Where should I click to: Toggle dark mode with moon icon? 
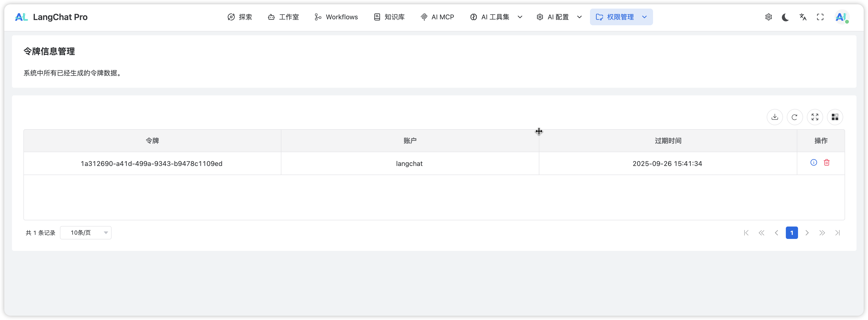point(785,17)
